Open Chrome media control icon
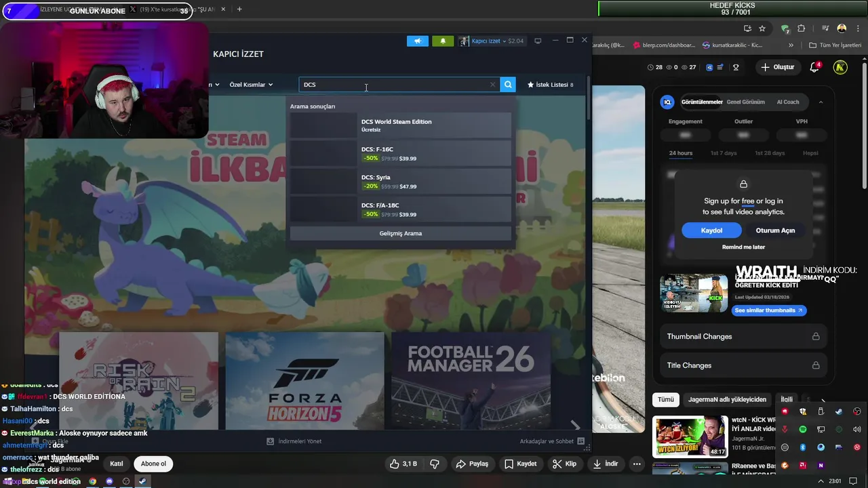Image resolution: width=868 pixels, height=488 pixels. [825, 28]
